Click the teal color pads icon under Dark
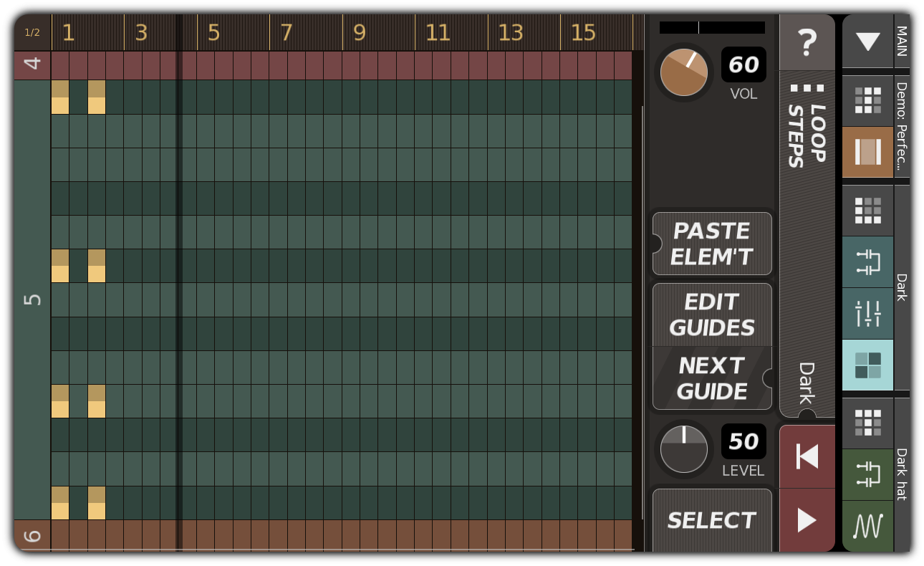This screenshot has height=566, width=924. [x=867, y=367]
